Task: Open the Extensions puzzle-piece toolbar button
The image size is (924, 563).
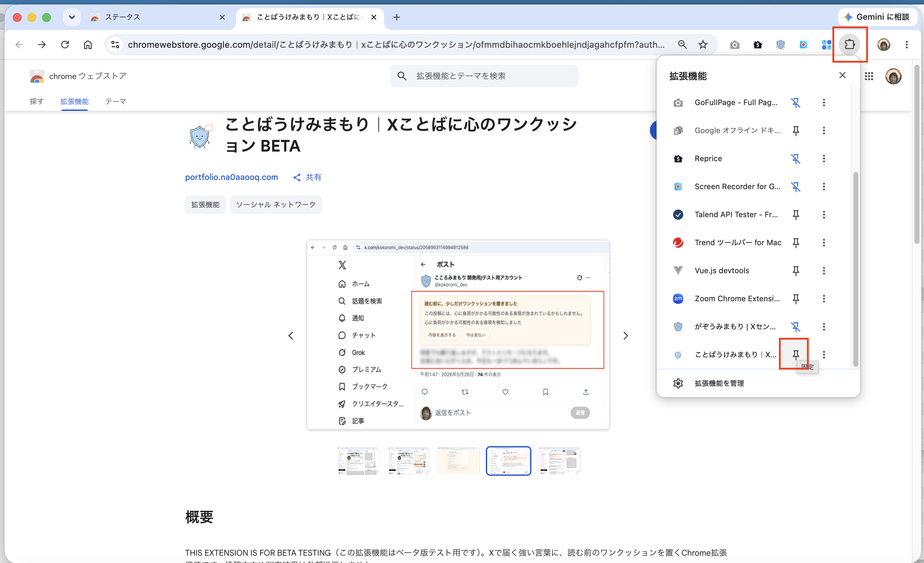Action: click(x=849, y=45)
